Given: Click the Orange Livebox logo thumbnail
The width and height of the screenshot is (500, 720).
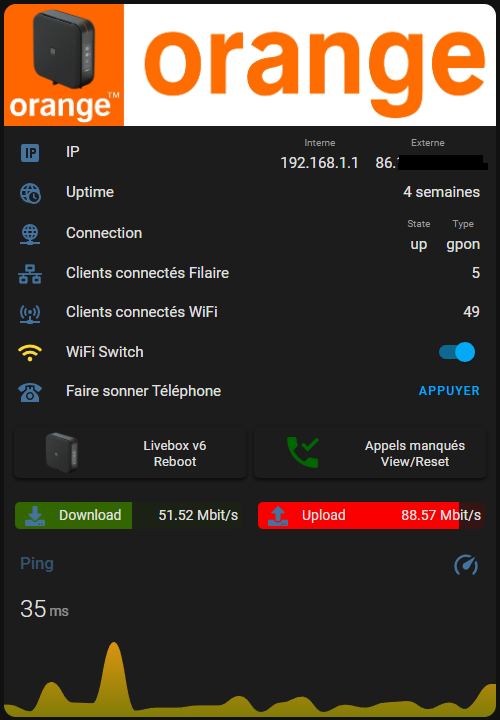Looking at the screenshot, I should (x=64, y=65).
